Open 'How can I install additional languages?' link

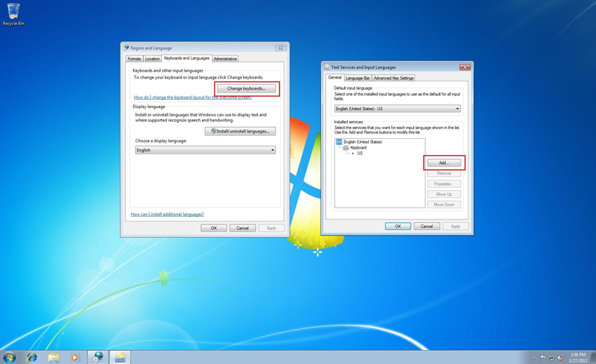168,214
